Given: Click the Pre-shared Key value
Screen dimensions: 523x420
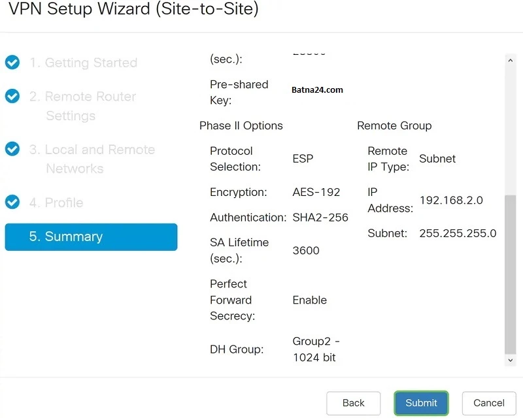Looking at the screenshot, I should 318,90.
